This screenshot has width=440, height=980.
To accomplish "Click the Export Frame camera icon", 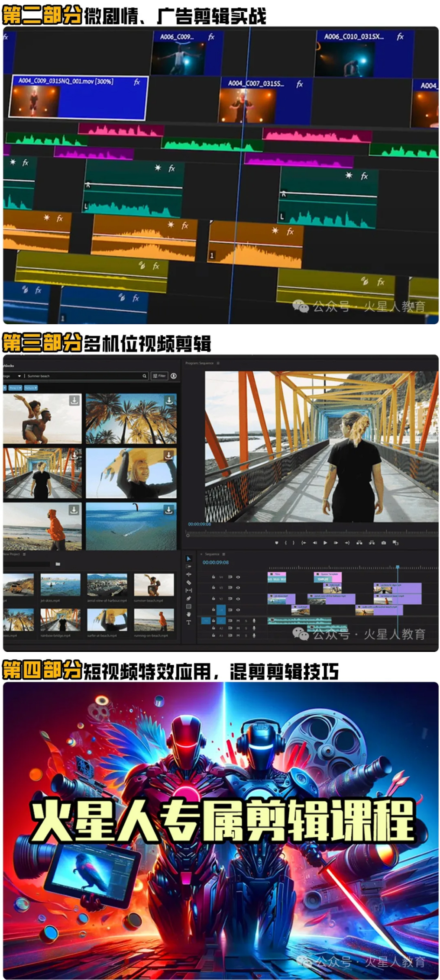I will pyautogui.click(x=384, y=543).
